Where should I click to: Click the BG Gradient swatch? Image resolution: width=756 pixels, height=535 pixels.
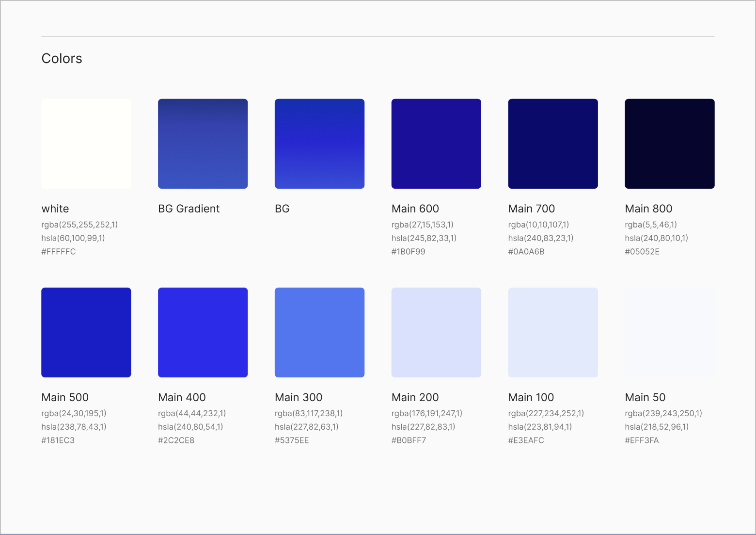pos(203,144)
